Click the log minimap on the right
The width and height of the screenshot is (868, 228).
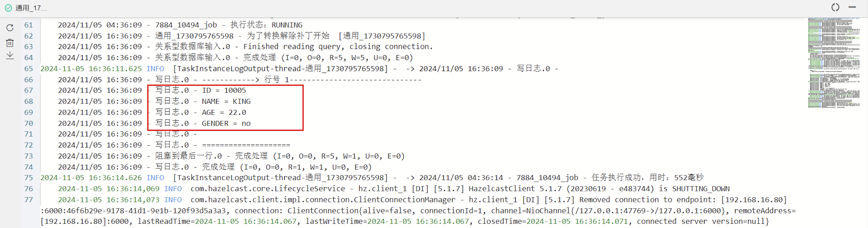click(x=833, y=63)
